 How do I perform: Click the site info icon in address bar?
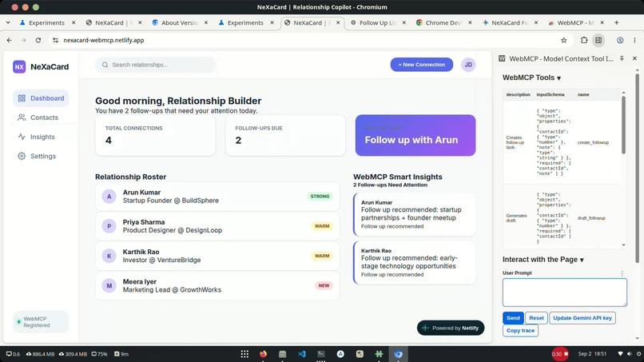[55, 40]
